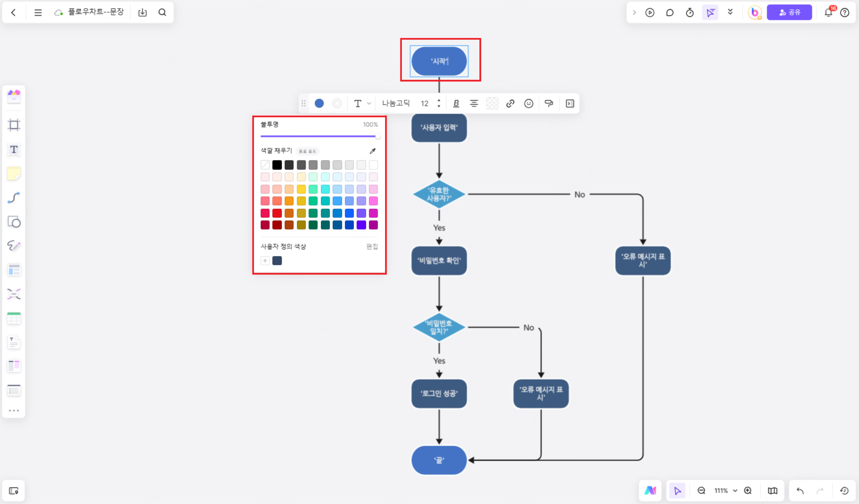Open the minimap icon

pyautogui.click(x=773, y=491)
